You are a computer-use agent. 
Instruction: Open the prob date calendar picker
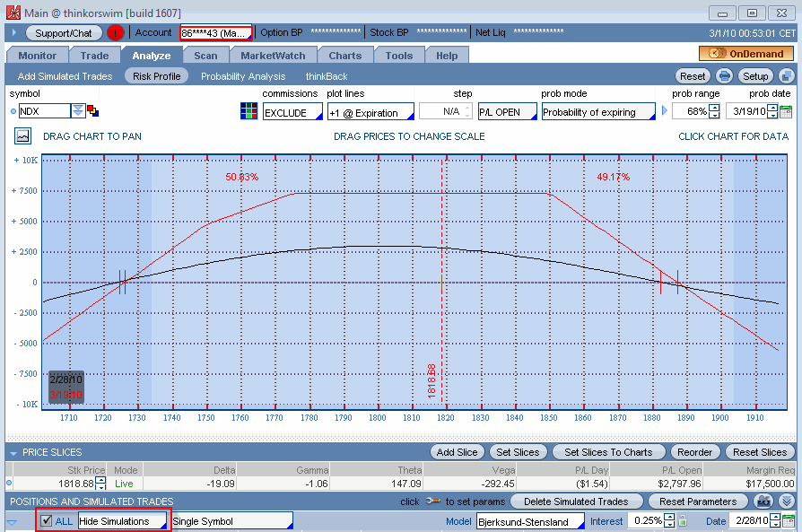point(786,112)
